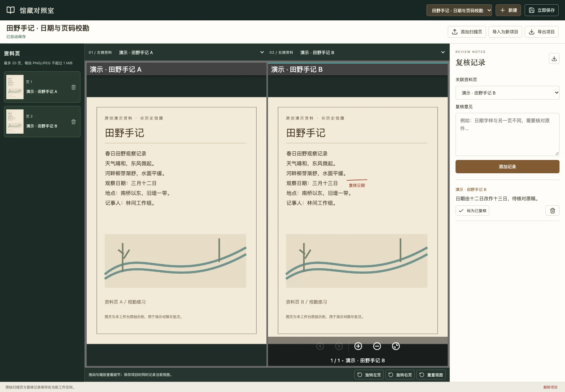Click 添加记录 button
The width and height of the screenshot is (565, 392).
point(507,167)
